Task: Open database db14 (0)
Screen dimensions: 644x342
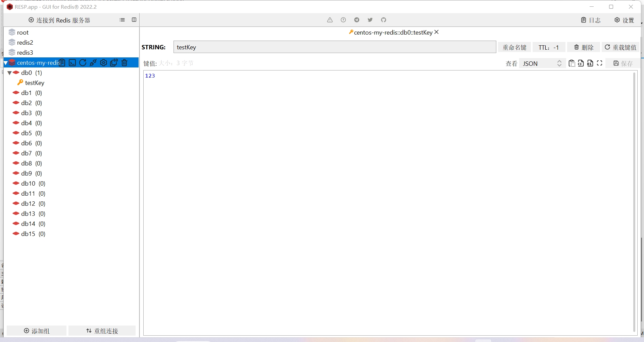Action: (33, 224)
